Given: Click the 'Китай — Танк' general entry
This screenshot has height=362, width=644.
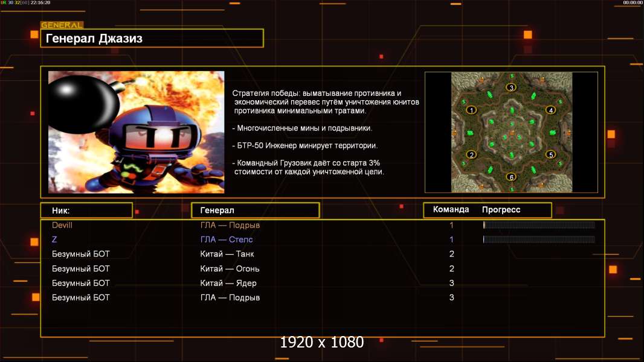Looking at the screenshot, I should (227, 254).
